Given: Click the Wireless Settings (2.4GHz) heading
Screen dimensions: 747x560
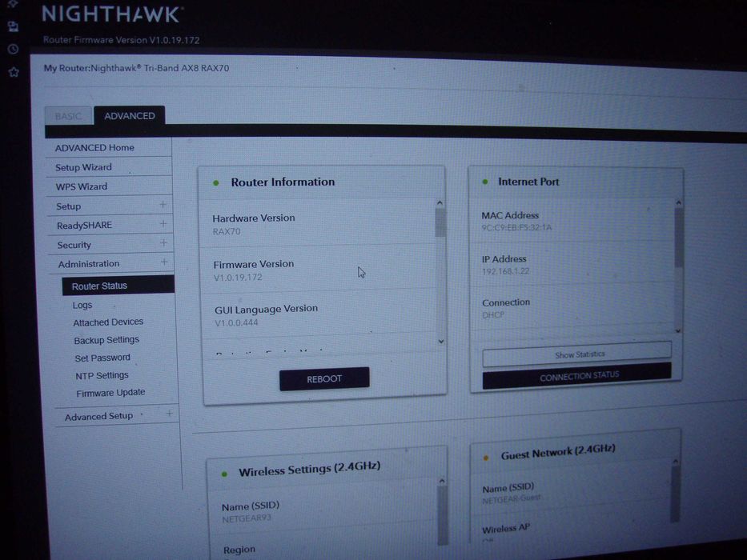Looking at the screenshot, I should click(x=310, y=469).
